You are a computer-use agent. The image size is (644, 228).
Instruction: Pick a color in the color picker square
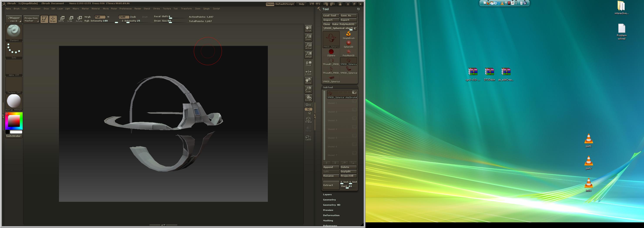[x=14, y=121]
